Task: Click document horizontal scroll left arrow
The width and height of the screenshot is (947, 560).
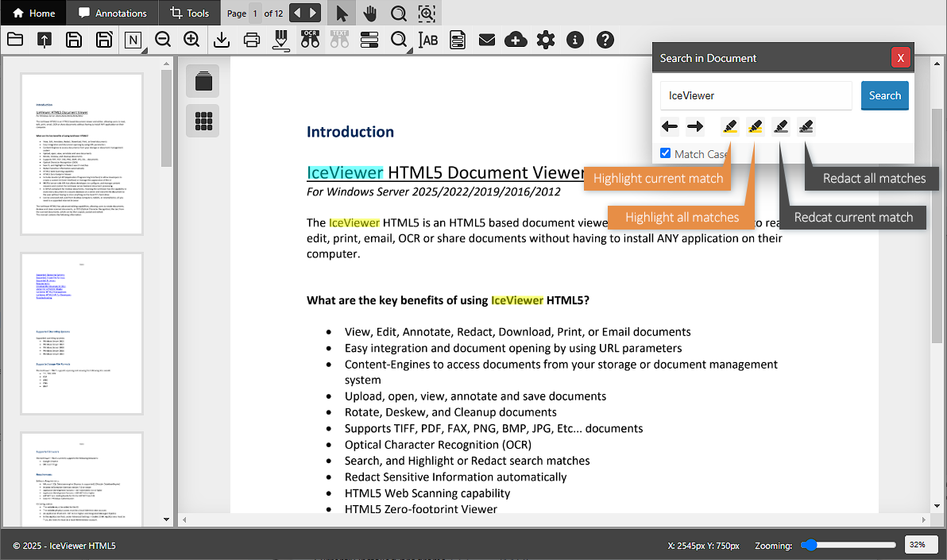Action: click(184, 519)
